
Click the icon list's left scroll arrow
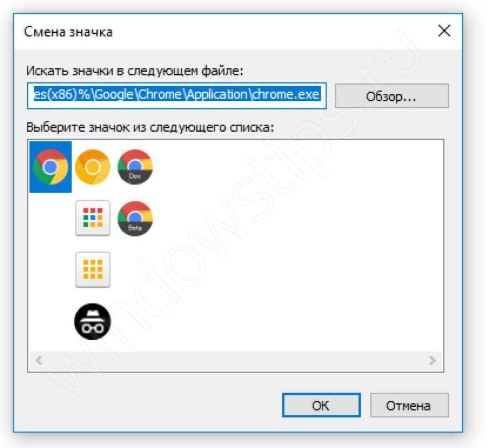39,360
